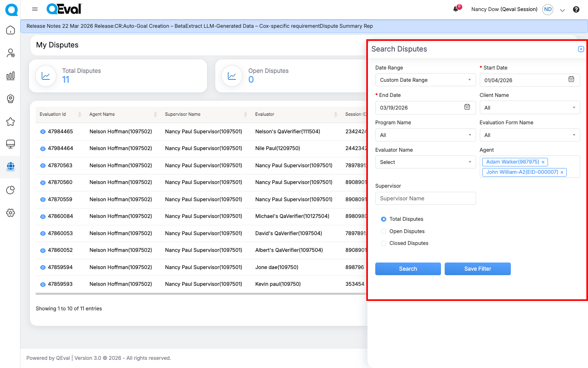Open the Evaluator Name Select dropdown
Viewport: 588px width, 368px height.
[x=425, y=162]
